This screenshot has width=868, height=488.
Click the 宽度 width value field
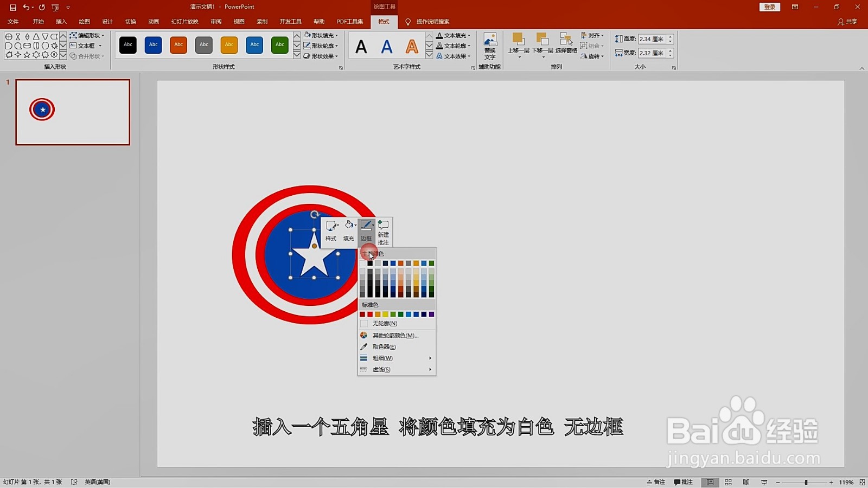point(653,53)
